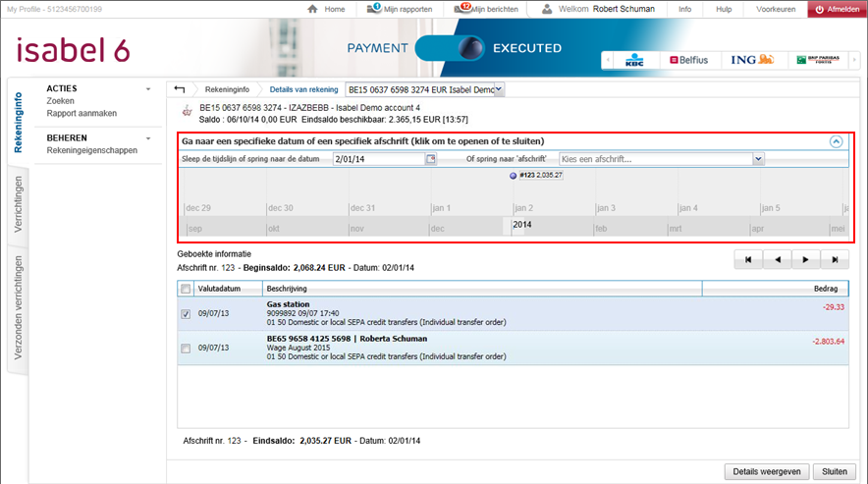Viewport: 868px width, 484px height.
Task: Uncheck the Gas station transaction checkbox
Action: (x=187, y=314)
